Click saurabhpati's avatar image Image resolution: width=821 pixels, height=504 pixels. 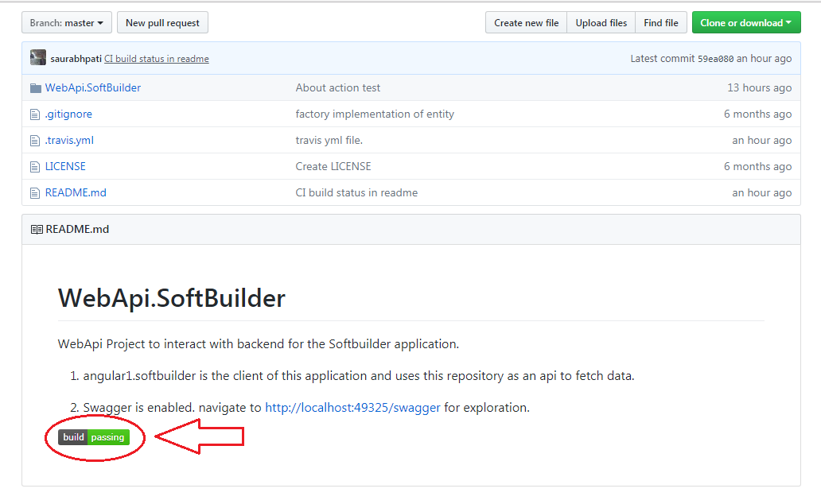38,58
